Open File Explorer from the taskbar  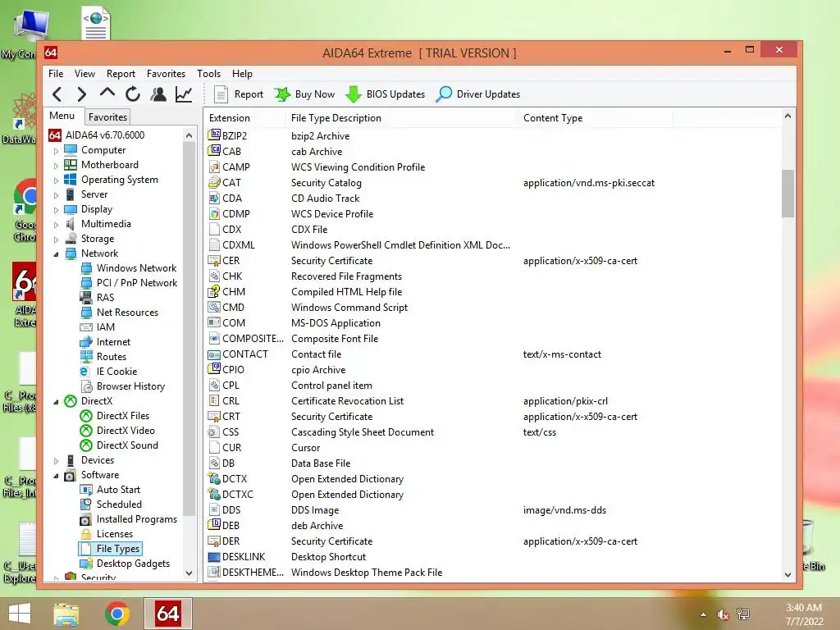(x=66, y=614)
